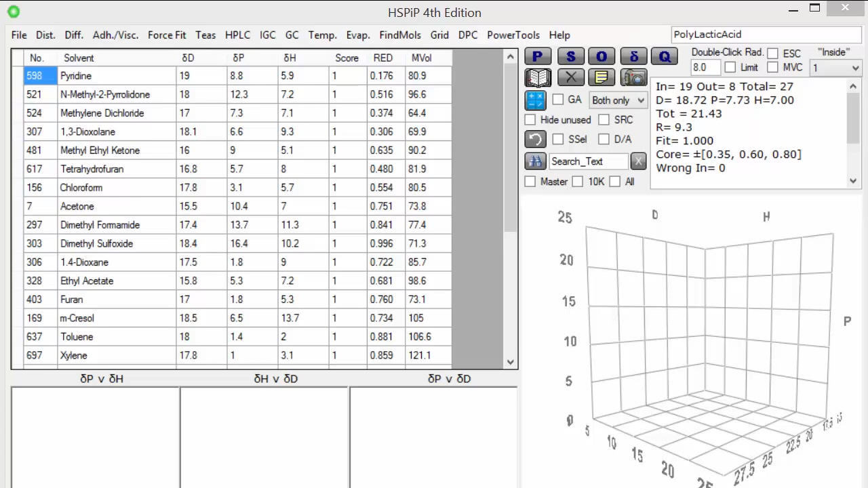Open the Help menu
This screenshot has height=488, width=868.
tap(559, 35)
